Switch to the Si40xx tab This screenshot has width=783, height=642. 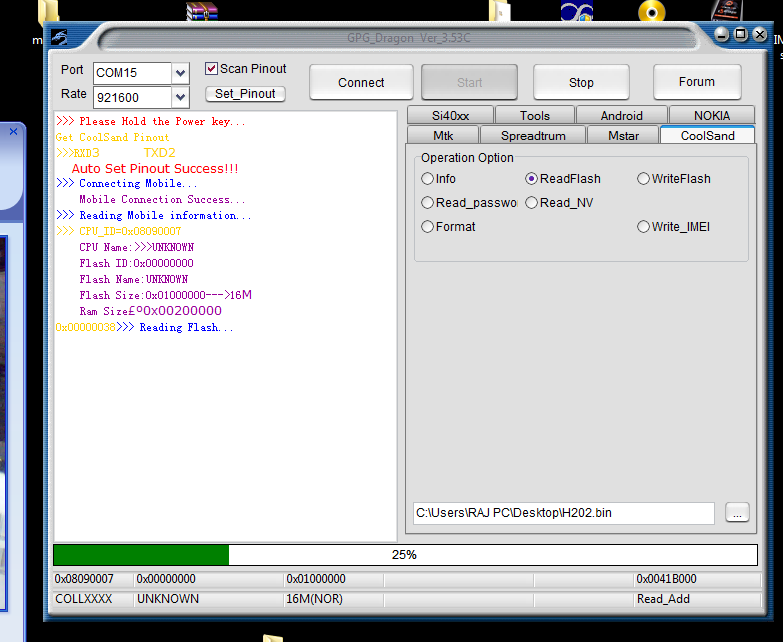(x=450, y=115)
